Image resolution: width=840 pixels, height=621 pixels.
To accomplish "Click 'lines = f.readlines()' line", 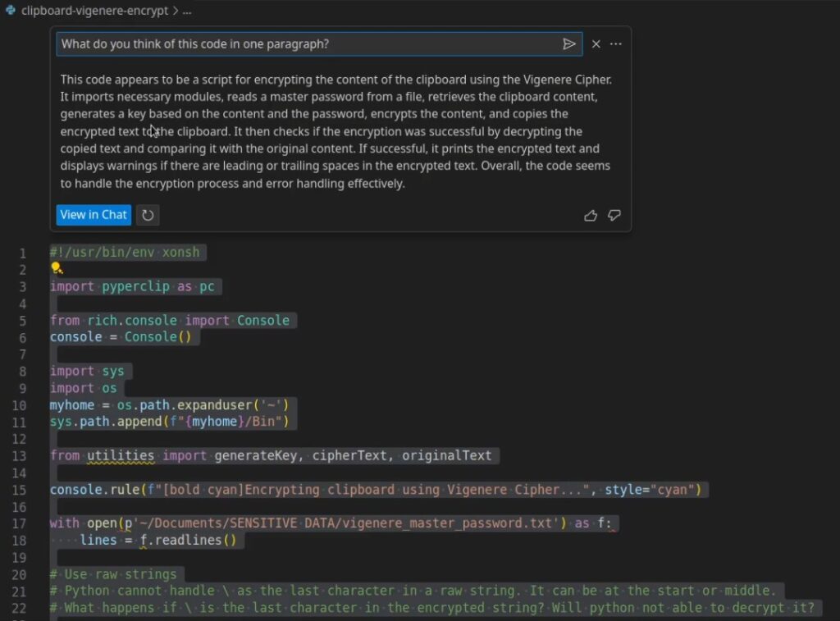I will (158, 540).
